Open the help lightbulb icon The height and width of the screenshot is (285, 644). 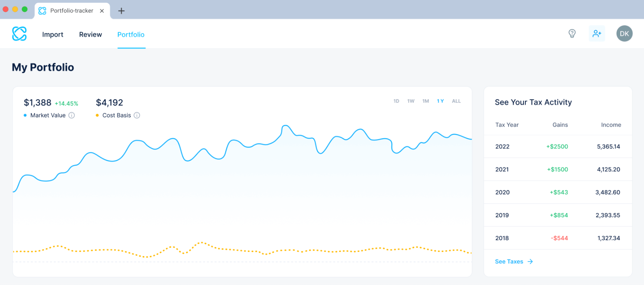pyautogui.click(x=572, y=33)
